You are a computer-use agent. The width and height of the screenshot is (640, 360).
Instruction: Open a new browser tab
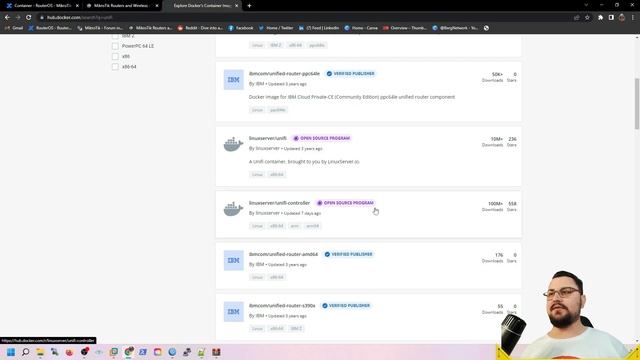(x=249, y=6)
